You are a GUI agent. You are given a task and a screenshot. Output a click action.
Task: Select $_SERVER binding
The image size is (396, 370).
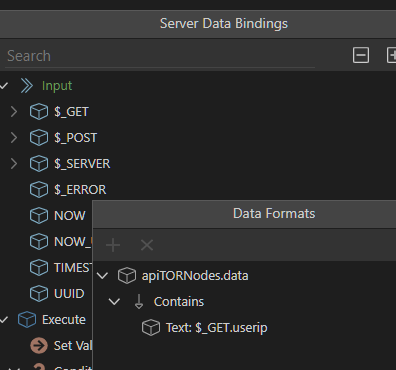(x=82, y=164)
